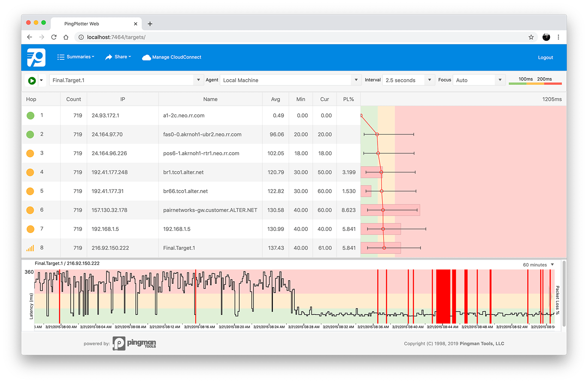This screenshot has height=383, width=588.
Task: Open the Interval 2.5 seconds dropdown
Action: (x=429, y=80)
